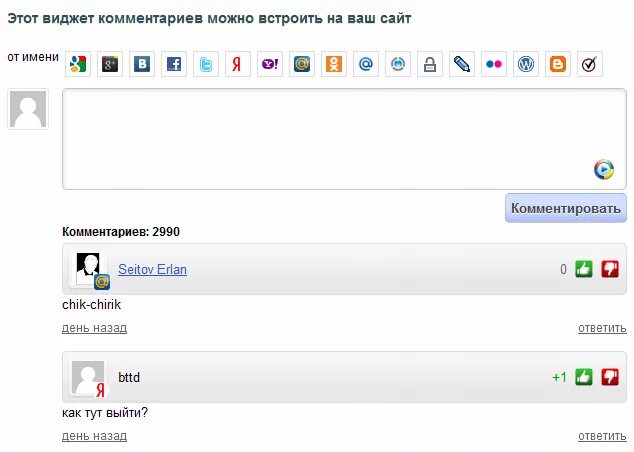Choose the Flickr dots login icon
The width and height of the screenshot is (634, 452).
[x=494, y=64]
